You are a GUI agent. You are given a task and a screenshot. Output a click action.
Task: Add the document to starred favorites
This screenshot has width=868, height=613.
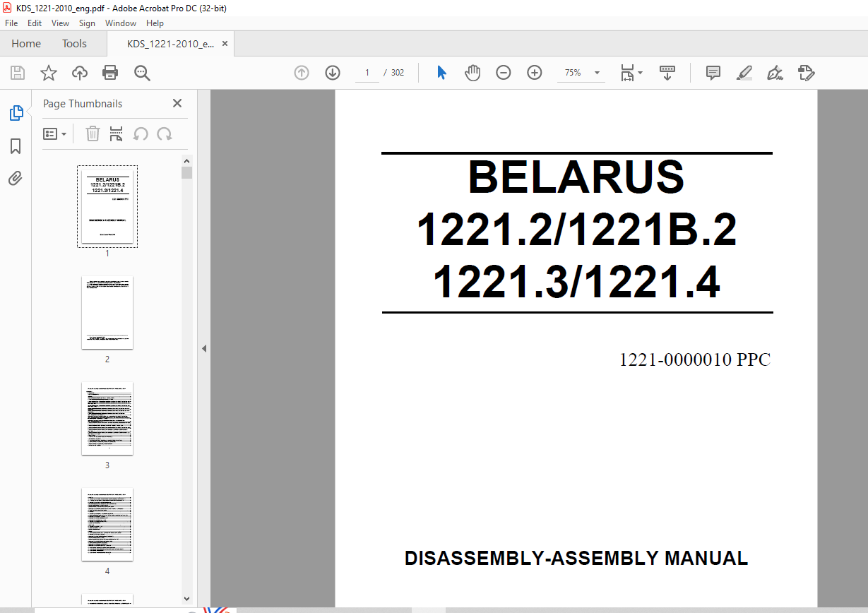click(48, 73)
